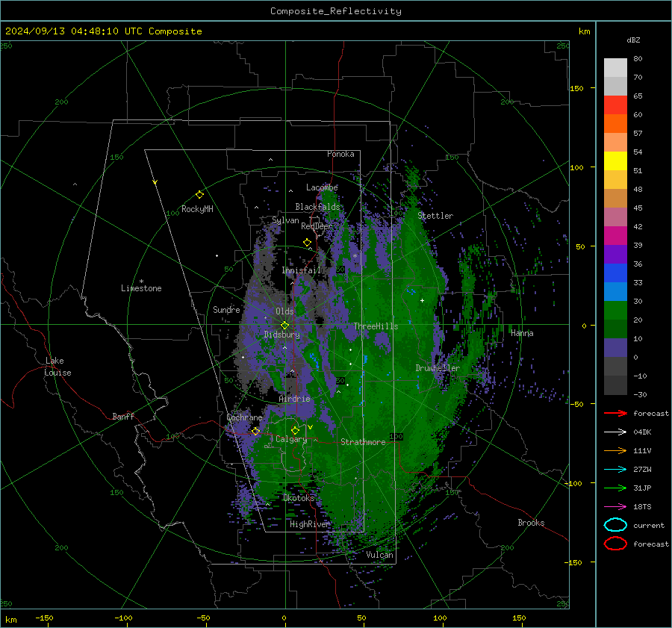This screenshot has width=672, height=628.
Task: Click the cyan 27ZW arrow in legend
Action: pos(615,470)
